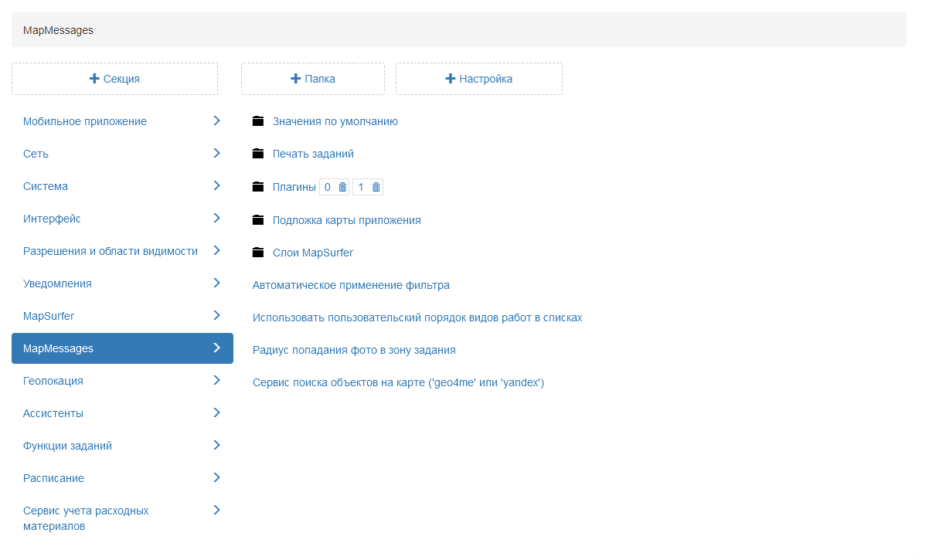Expand chevron for Разрешения и области видимости
The height and width of the screenshot is (560, 929).
click(216, 250)
